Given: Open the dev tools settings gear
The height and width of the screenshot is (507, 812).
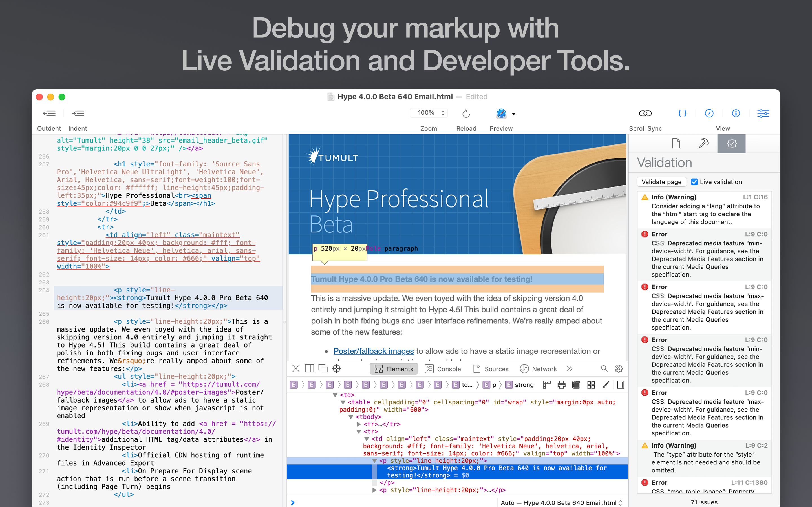Looking at the screenshot, I should click(x=618, y=368).
